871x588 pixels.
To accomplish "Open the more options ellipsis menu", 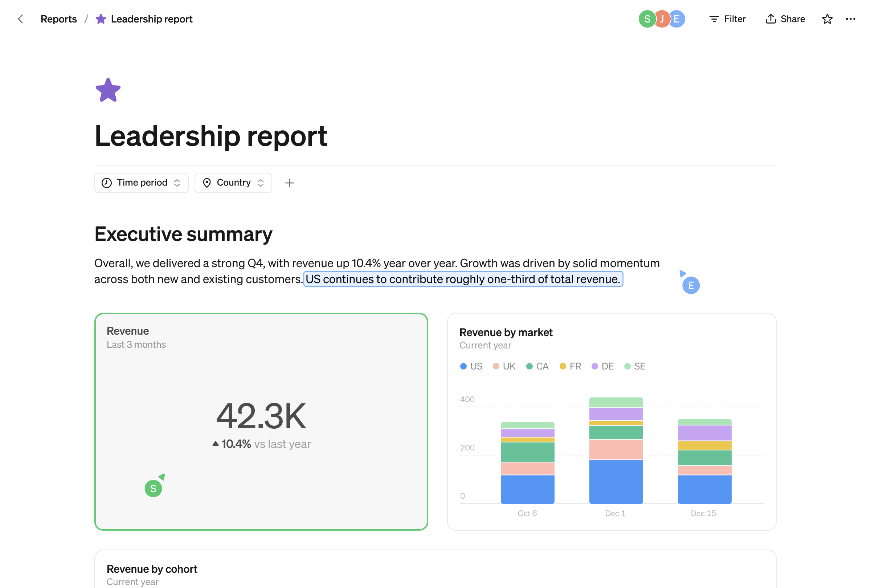I will 850,19.
